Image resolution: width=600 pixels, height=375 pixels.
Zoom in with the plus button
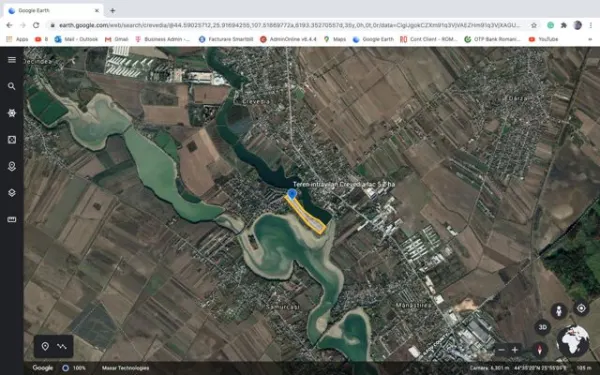[x=515, y=350]
